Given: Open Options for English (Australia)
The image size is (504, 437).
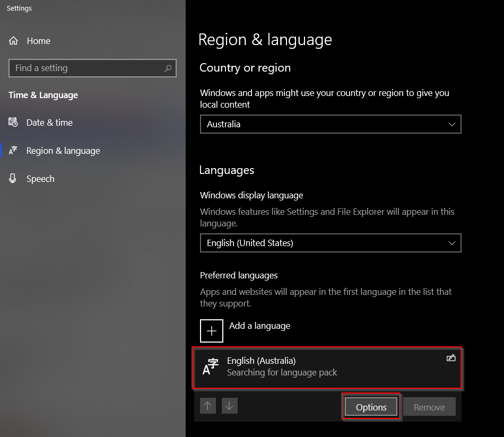Looking at the screenshot, I should (371, 407).
